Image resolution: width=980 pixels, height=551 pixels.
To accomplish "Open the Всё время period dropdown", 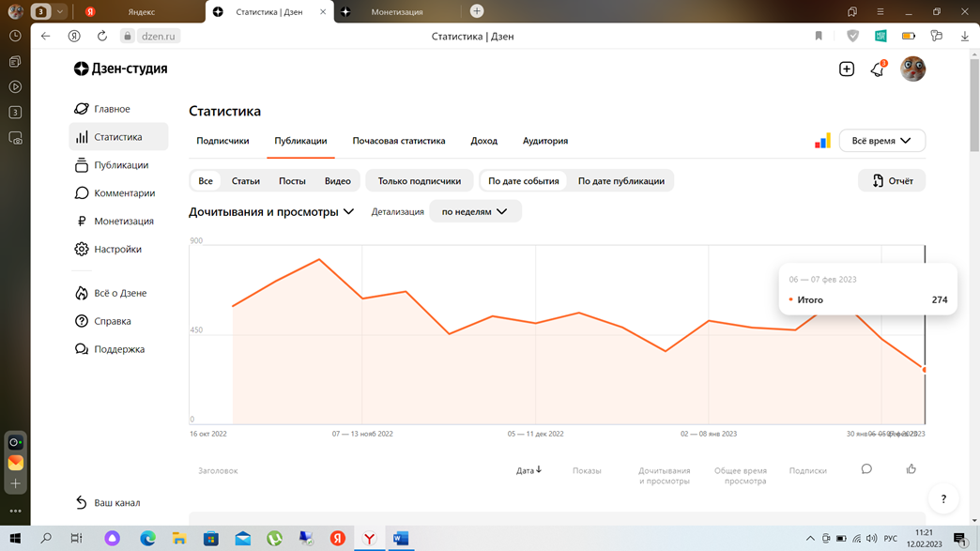I will tap(881, 141).
